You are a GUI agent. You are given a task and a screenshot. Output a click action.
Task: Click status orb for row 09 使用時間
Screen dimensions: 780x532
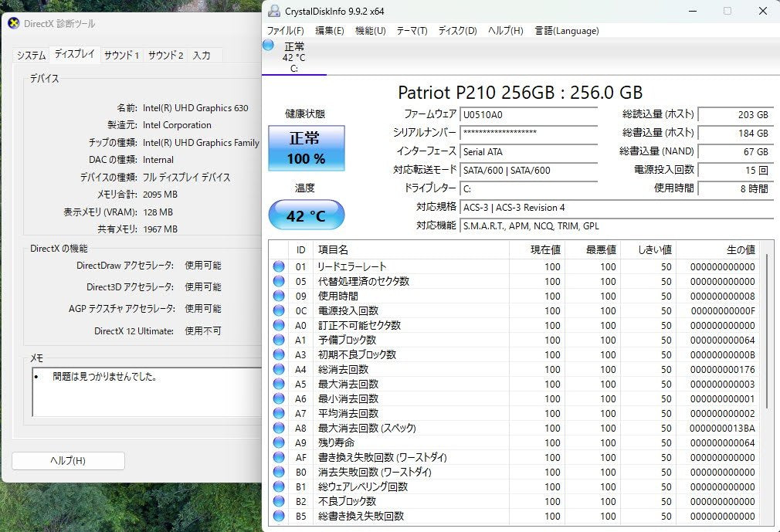pos(279,296)
